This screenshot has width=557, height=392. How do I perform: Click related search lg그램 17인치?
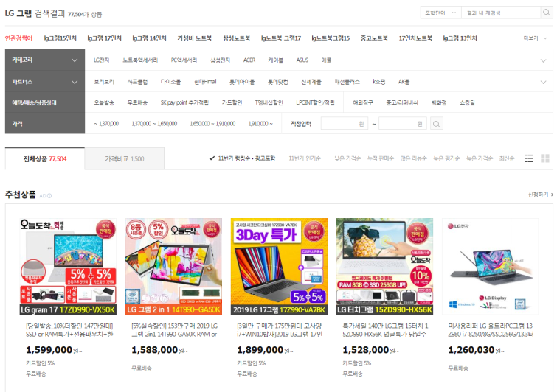click(105, 38)
